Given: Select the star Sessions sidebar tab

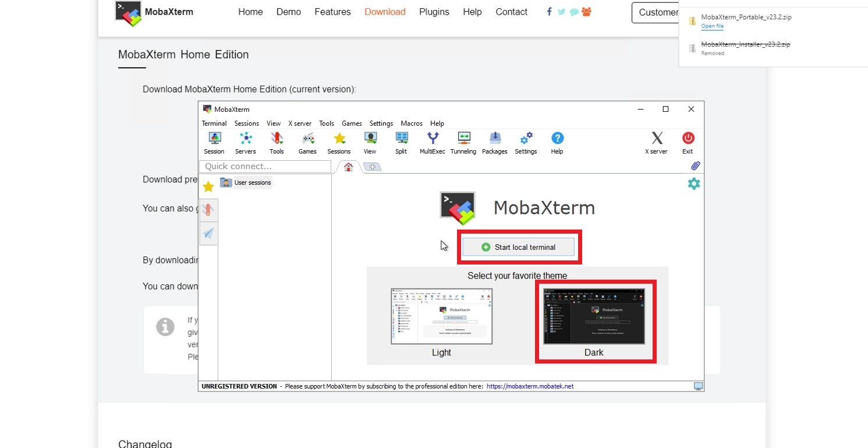Looking at the screenshot, I should point(208,186).
